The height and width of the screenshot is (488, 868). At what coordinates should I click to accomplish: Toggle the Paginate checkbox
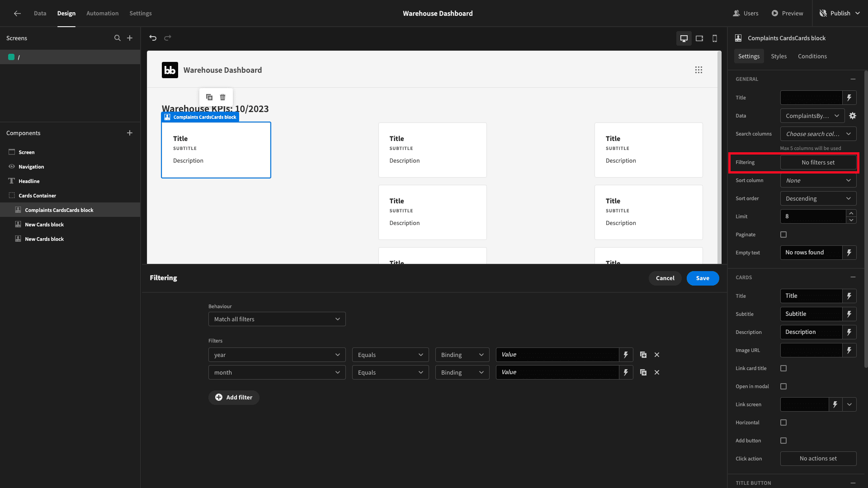(783, 234)
